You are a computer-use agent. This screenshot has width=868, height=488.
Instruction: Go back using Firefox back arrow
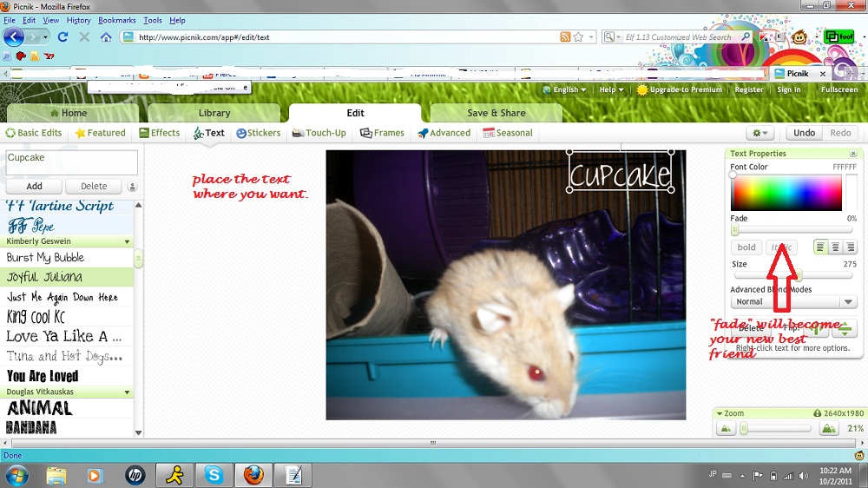click(x=13, y=37)
